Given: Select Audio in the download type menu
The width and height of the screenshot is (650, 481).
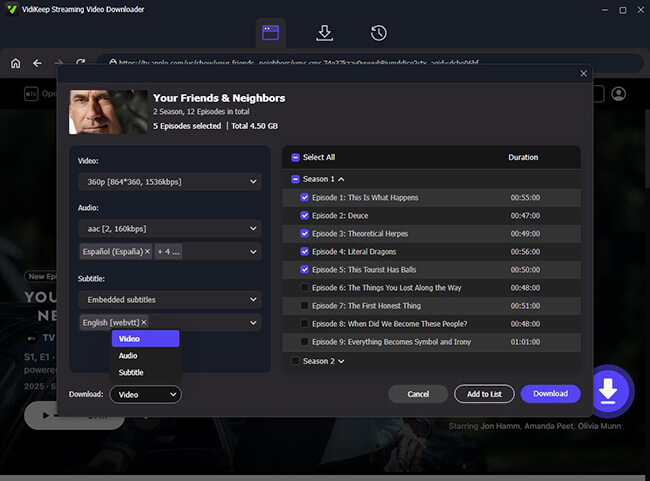Looking at the screenshot, I should click(x=146, y=356).
